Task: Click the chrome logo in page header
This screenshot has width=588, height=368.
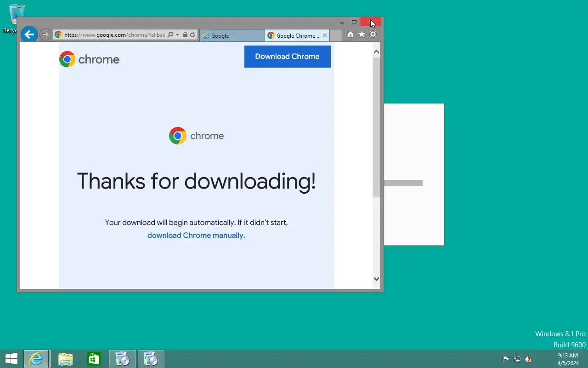Action: point(89,59)
